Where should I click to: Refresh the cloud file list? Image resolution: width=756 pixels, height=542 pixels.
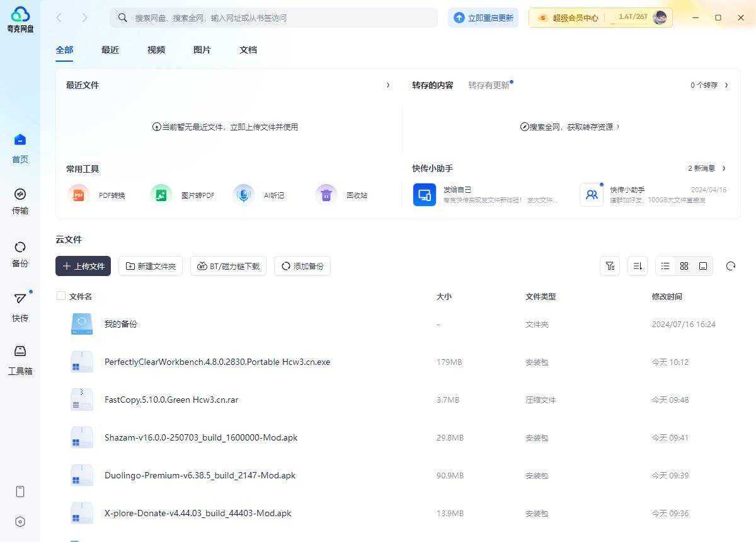pyautogui.click(x=731, y=266)
